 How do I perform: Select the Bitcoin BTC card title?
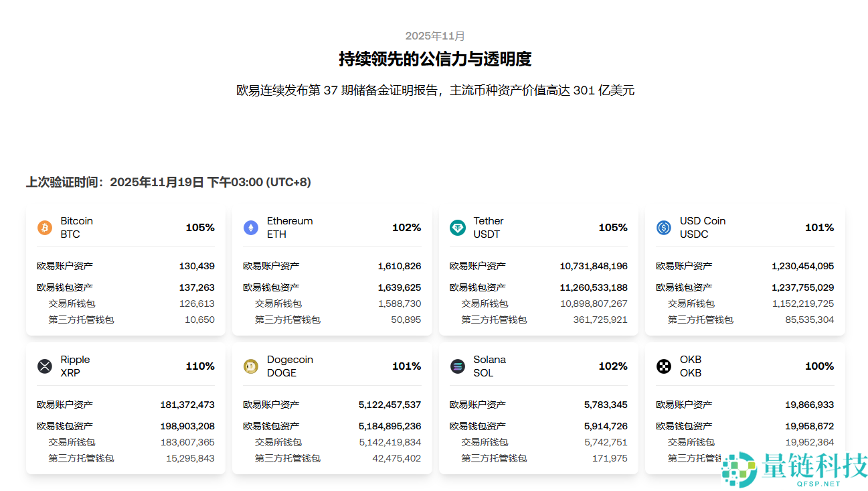pos(77,228)
